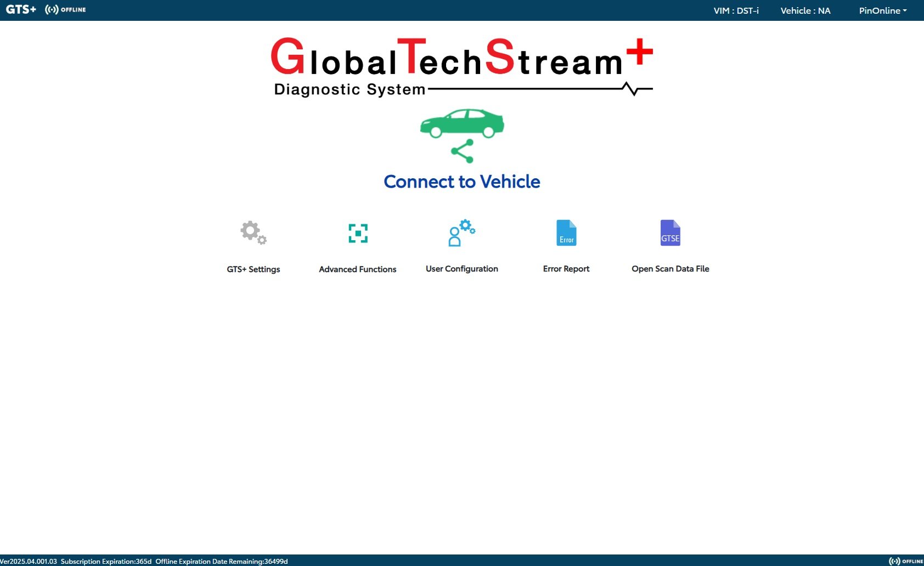Click the Subscription Expiration status text
Viewport: 924px width, 566px height.
click(x=106, y=561)
